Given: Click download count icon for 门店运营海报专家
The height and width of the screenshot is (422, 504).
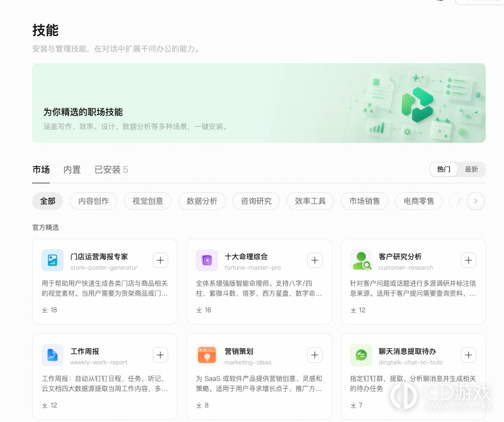Looking at the screenshot, I should click(x=45, y=310).
